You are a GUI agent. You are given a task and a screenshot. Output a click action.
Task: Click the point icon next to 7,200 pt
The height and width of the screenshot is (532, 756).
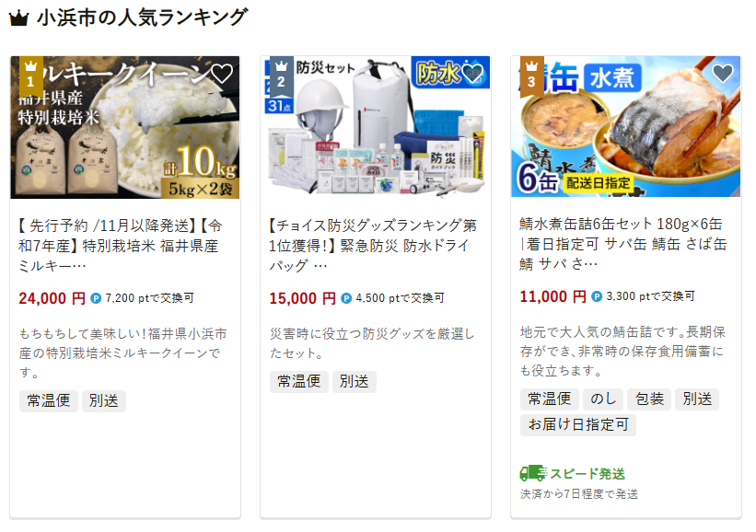tap(96, 298)
